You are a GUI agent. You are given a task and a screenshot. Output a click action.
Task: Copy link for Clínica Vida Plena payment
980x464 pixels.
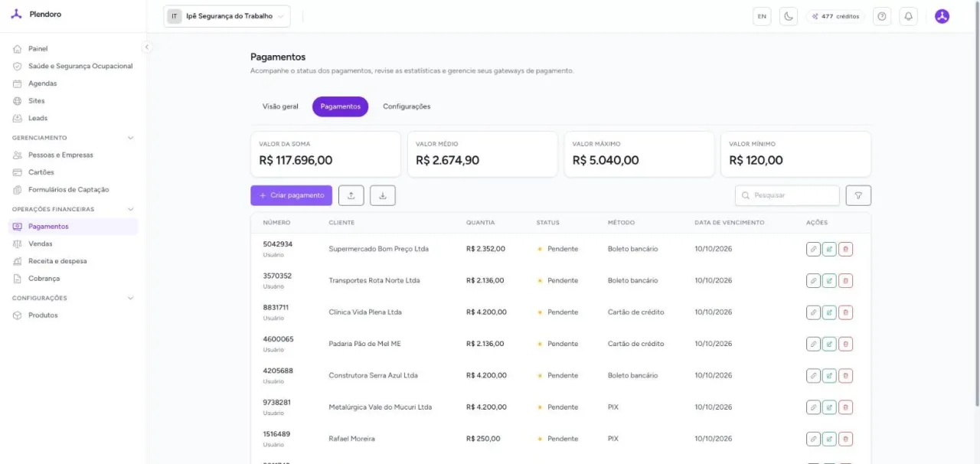tap(813, 312)
